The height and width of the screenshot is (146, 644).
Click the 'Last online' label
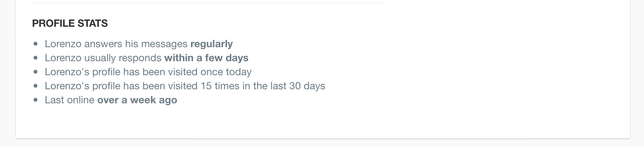[x=69, y=100]
